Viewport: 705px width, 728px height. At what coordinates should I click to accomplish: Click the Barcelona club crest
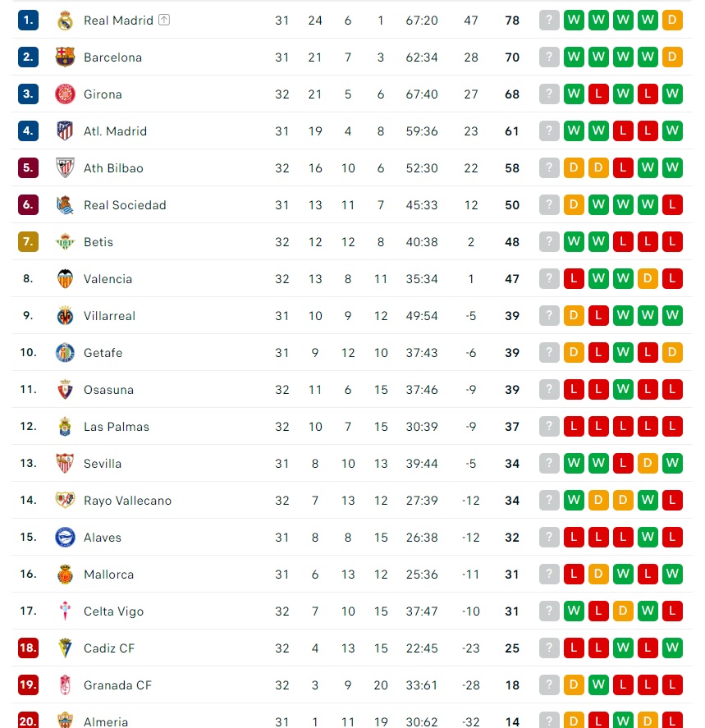[65, 57]
